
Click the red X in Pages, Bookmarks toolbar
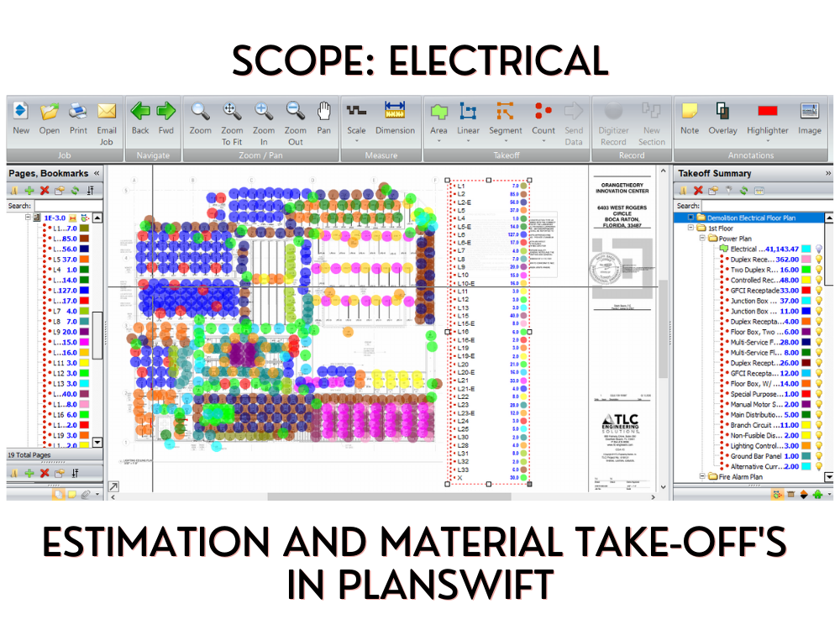point(45,190)
